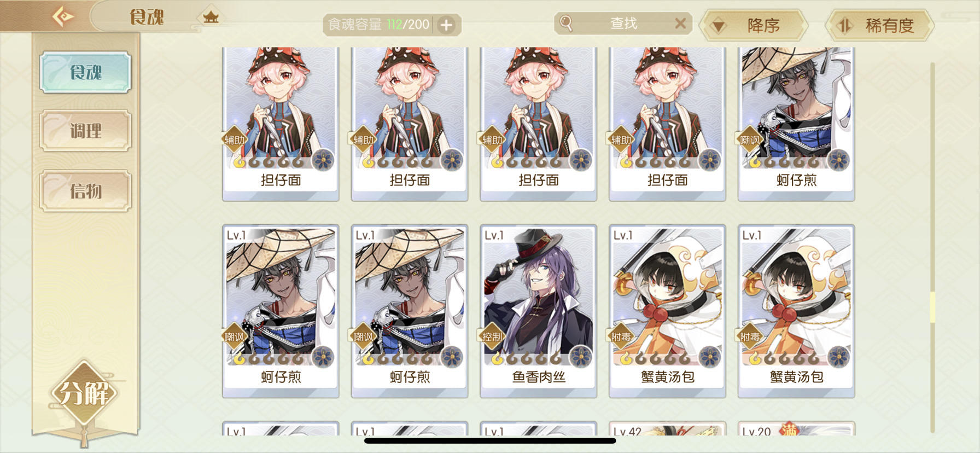Switch to the 信物 tab

[x=85, y=191]
